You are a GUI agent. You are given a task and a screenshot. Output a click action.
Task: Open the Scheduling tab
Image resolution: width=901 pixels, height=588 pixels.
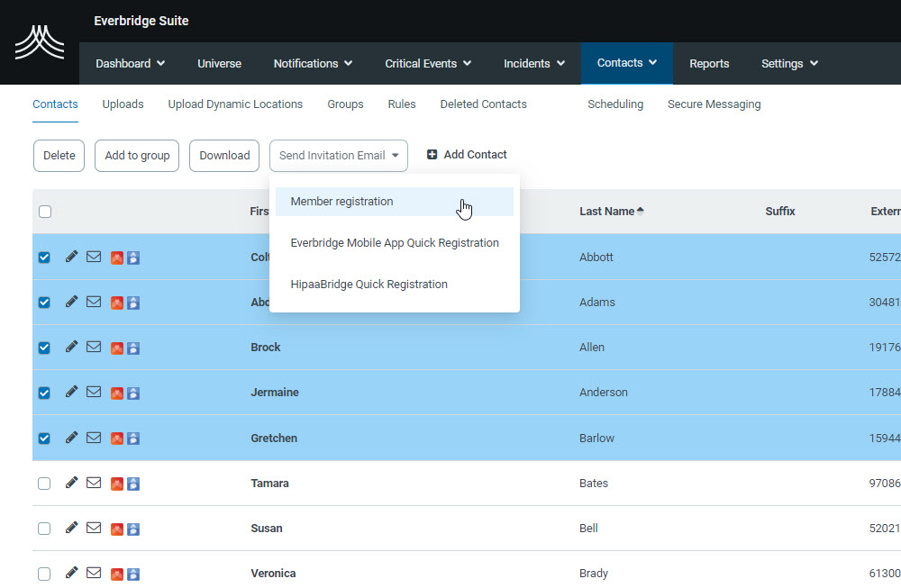615,104
